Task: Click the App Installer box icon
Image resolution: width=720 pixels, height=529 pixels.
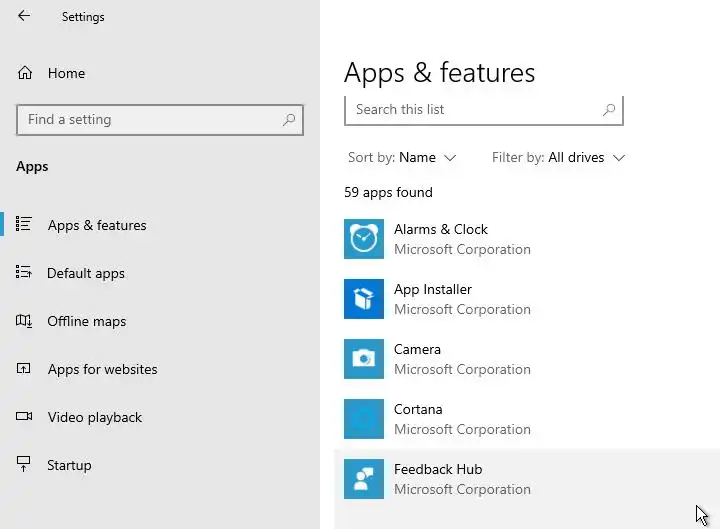Action: (x=364, y=299)
